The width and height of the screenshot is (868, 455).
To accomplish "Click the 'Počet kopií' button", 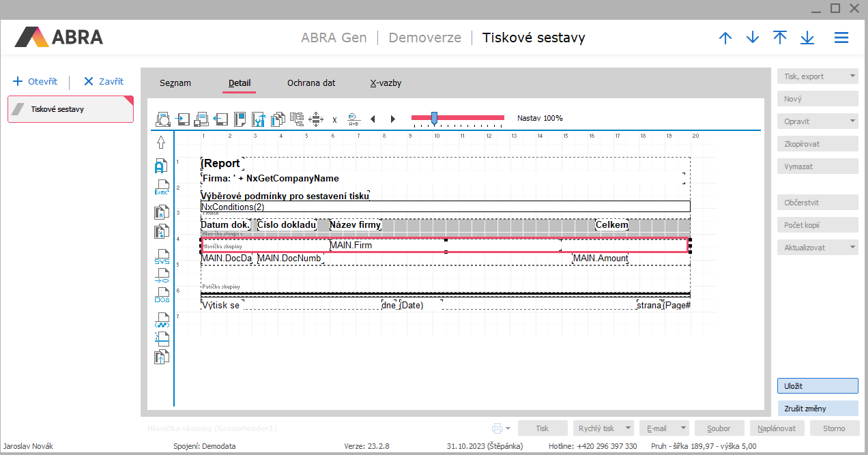I will pyautogui.click(x=818, y=225).
